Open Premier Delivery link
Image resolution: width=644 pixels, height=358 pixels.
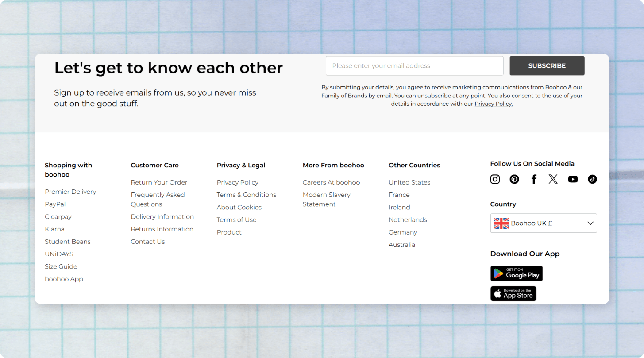(70, 192)
